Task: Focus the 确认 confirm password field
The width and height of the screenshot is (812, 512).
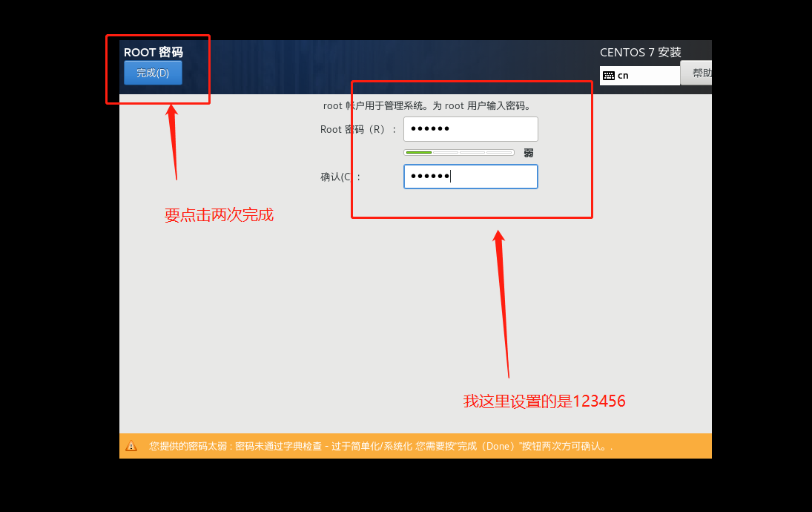Action: [x=471, y=177]
